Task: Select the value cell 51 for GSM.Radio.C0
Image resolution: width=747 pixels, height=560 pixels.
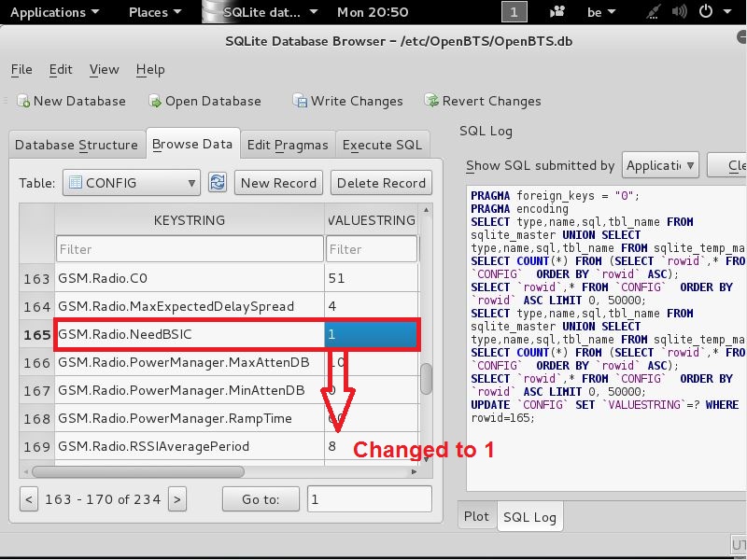Action: [372, 278]
